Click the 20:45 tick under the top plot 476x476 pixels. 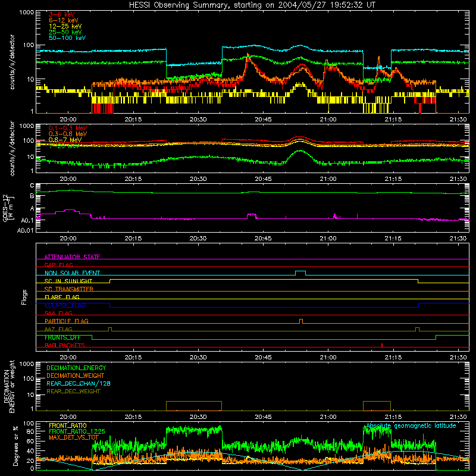(263, 120)
